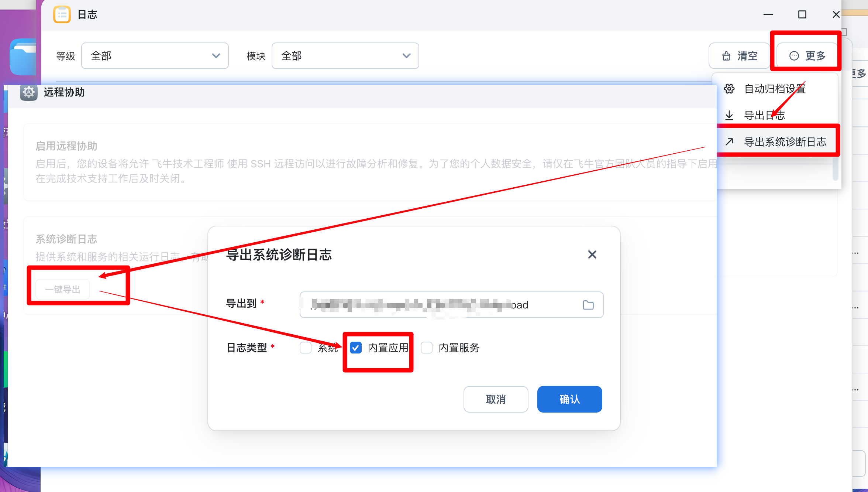Enable the 内置服务 checkbox
868x492 pixels.
point(427,348)
